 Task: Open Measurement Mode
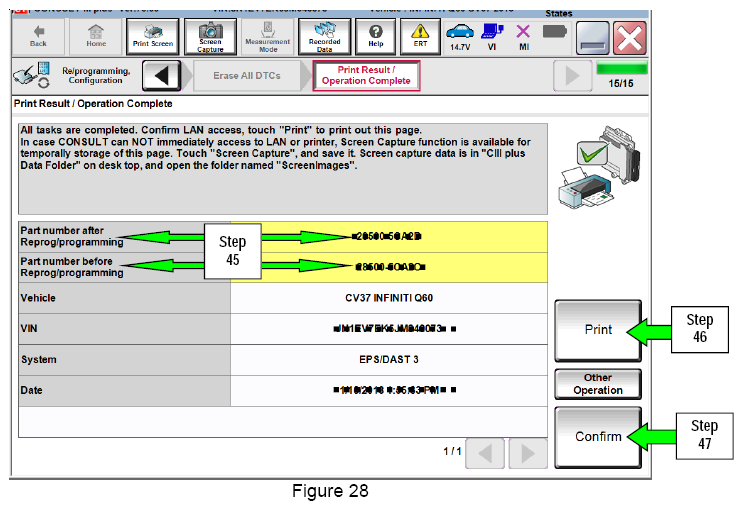click(268, 36)
